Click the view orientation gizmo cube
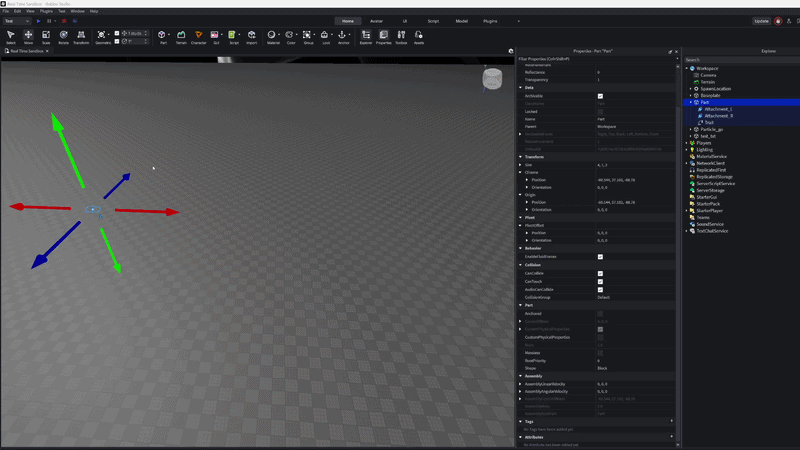 tap(493, 78)
